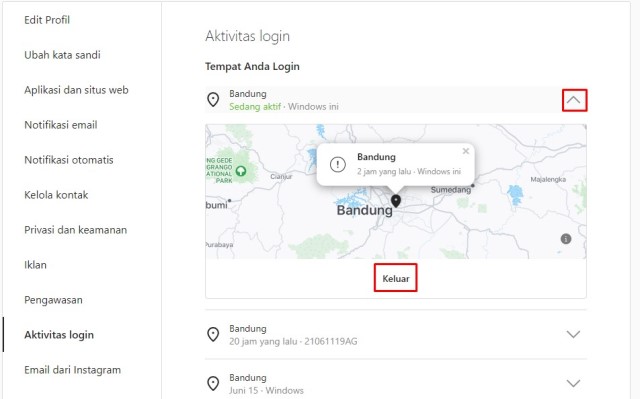Collapse the active Bandung Windows ini session

tap(574, 100)
